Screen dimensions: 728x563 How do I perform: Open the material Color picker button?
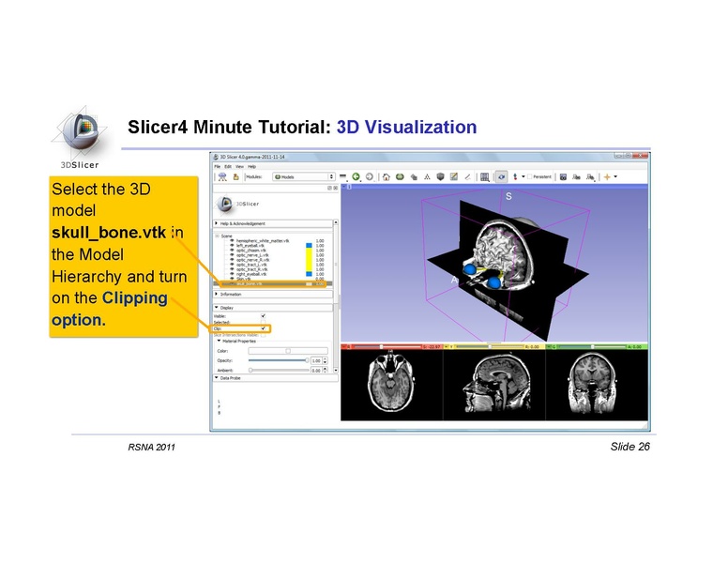pos(288,351)
